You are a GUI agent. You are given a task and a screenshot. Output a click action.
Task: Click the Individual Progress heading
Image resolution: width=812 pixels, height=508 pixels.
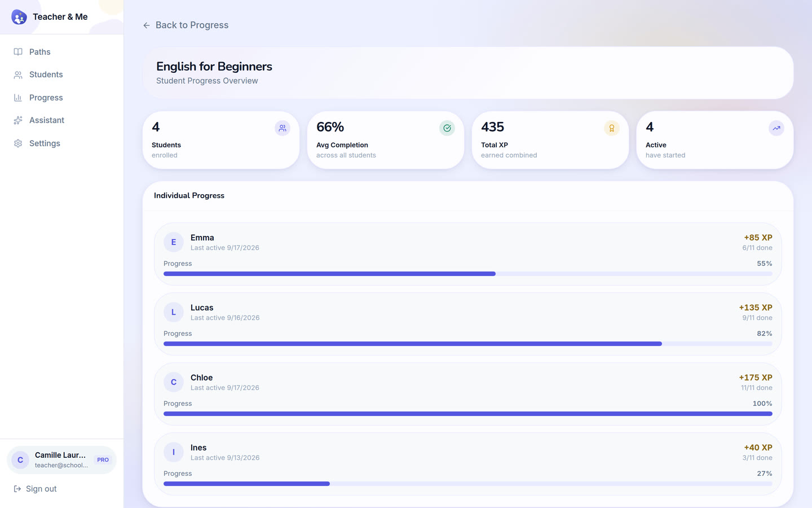click(189, 195)
